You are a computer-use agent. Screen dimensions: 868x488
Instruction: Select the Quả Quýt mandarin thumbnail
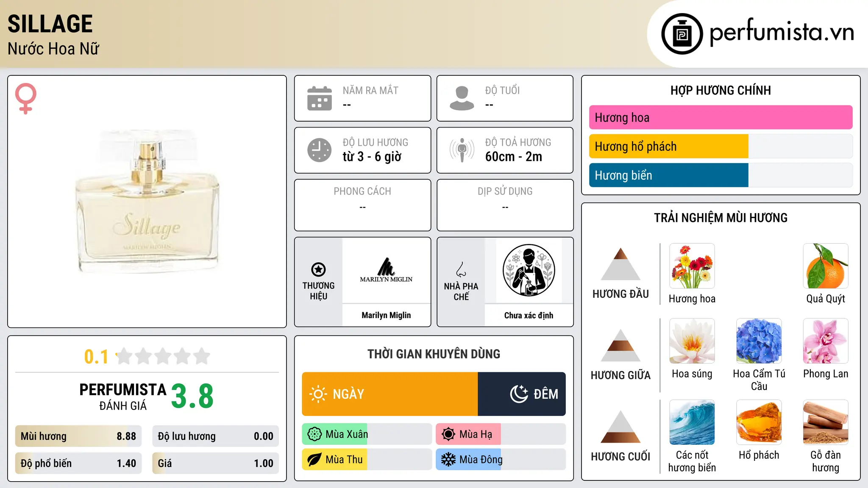point(826,266)
